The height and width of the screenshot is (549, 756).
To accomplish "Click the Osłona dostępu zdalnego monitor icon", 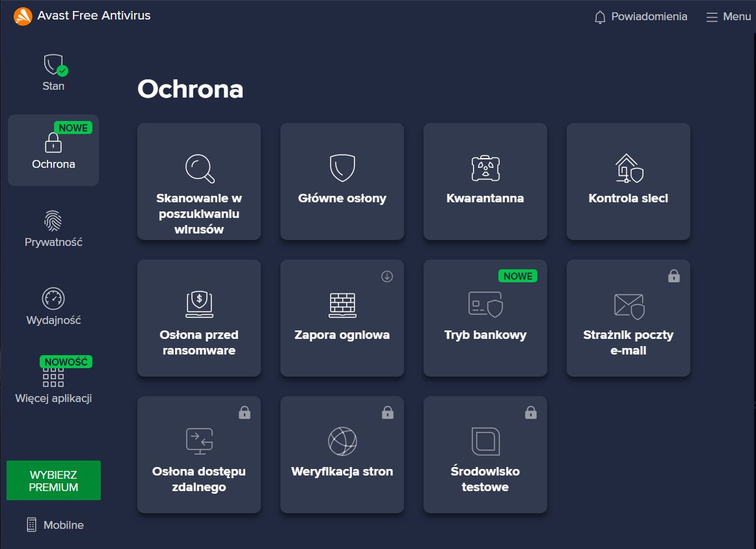I will (200, 441).
